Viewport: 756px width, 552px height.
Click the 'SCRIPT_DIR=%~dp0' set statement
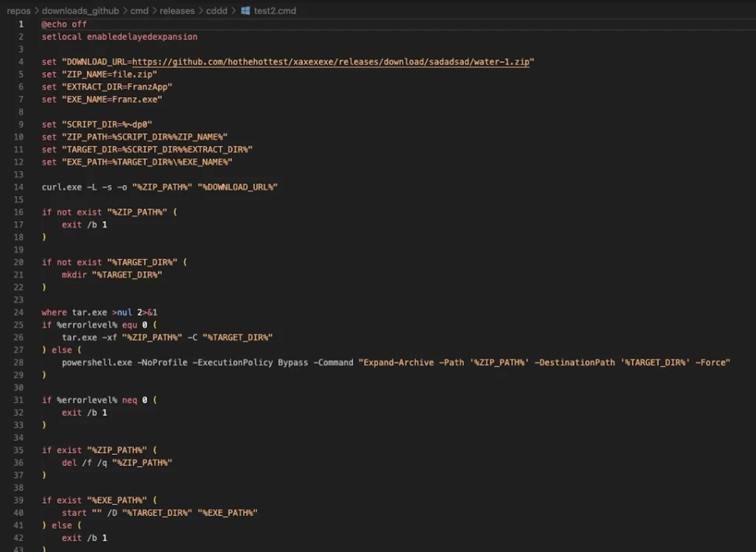pos(97,125)
